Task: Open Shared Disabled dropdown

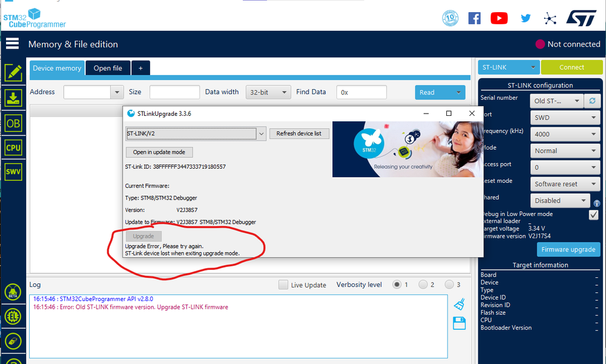Action: (x=560, y=200)
